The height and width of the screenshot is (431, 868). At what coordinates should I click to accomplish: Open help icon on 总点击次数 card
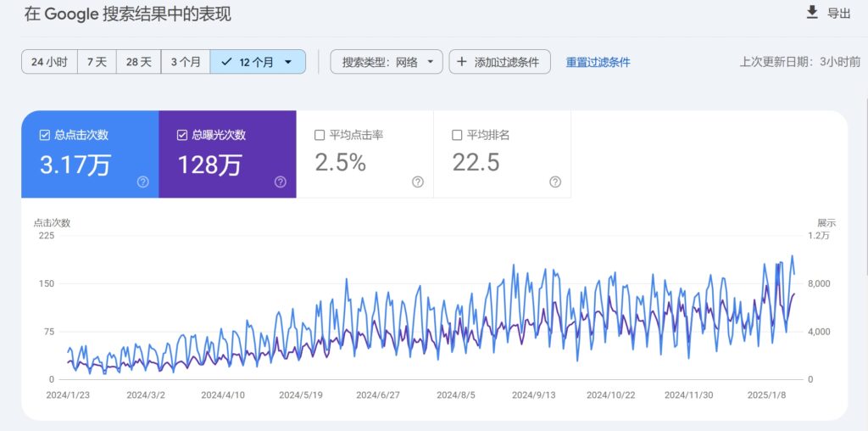tap(143, 182)
